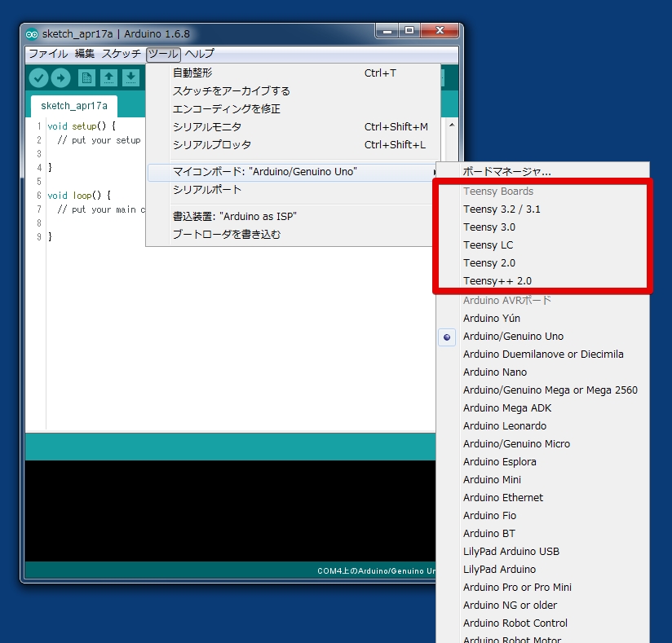Viewport: 672px width, 643px height.
Task: Select Arduino Leonardo board
Action: tap(542, 426)
